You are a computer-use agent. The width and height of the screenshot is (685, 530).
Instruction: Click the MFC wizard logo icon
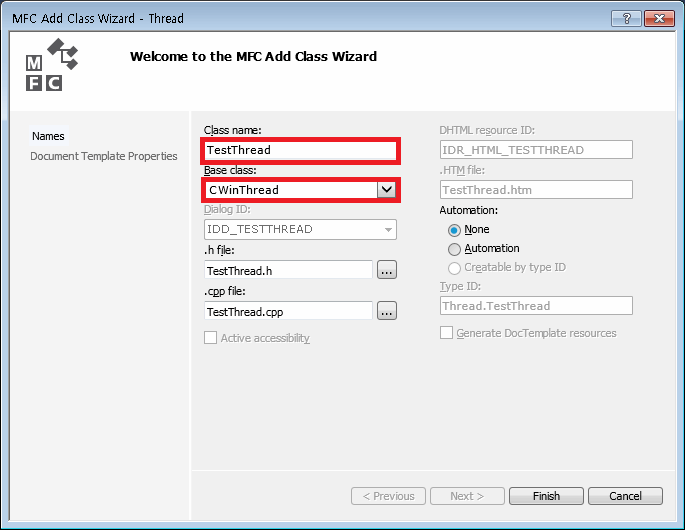click(x=52, y=65)
